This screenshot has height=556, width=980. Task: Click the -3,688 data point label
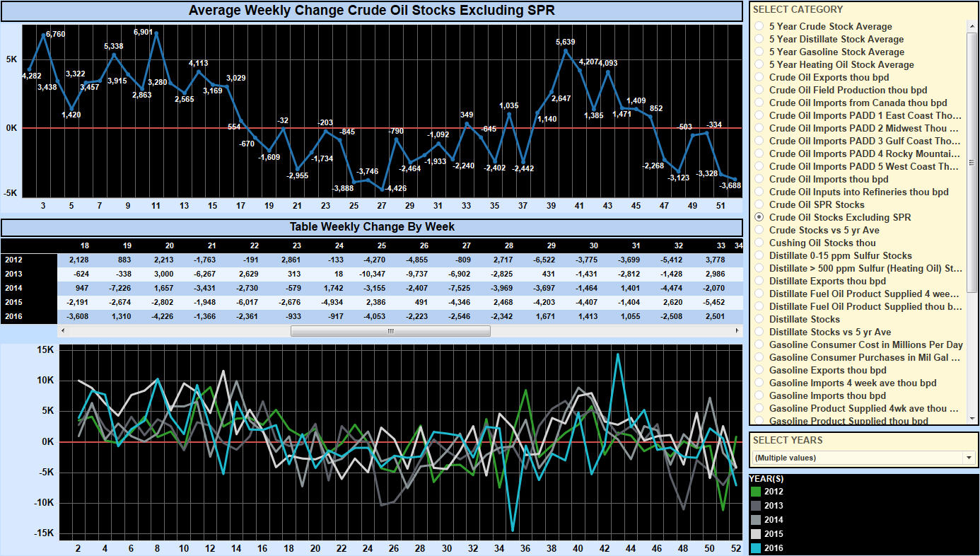coord(728,186)
